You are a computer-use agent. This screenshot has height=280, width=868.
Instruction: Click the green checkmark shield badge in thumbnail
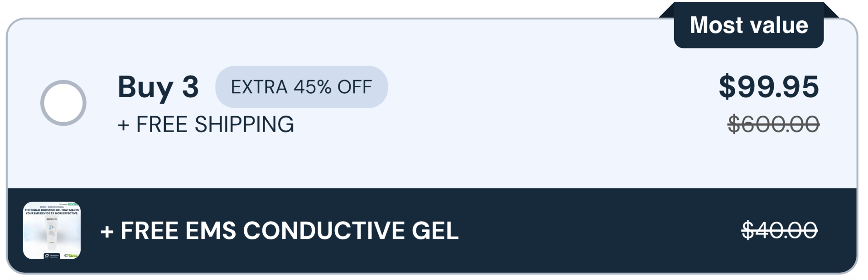tap(73, 256)
